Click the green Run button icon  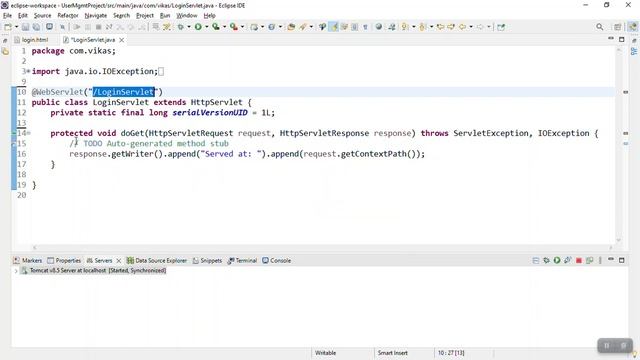(x=198, y=27)
